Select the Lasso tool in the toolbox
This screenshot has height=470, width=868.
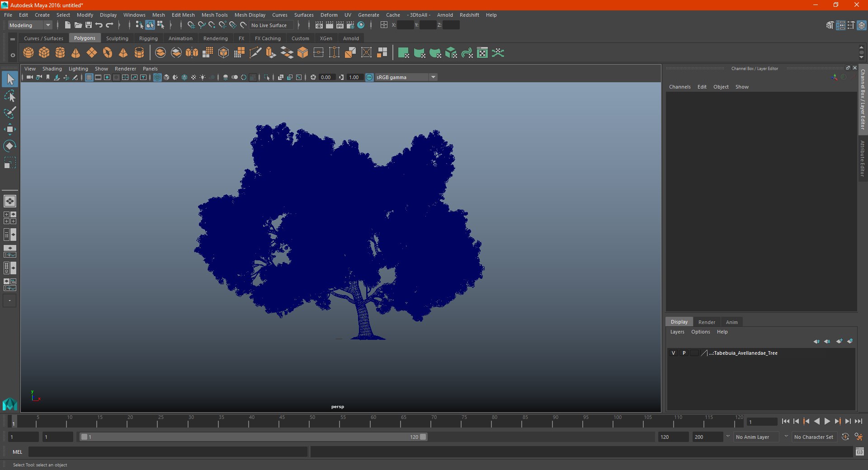click(x=10, y=96)
